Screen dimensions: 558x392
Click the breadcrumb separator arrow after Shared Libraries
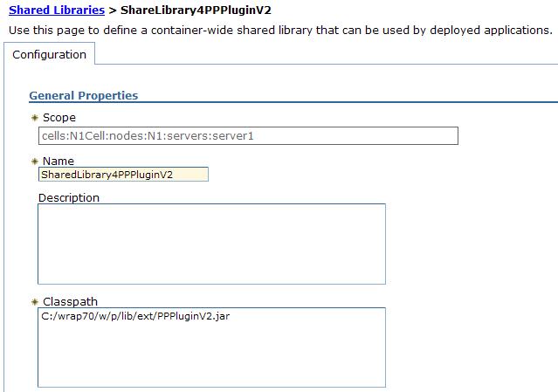(x=113, y=10)
